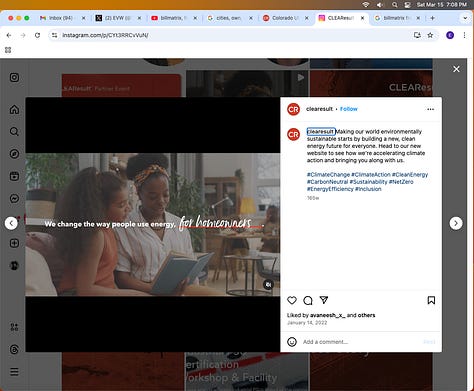Open the #Sustainability hashtag

click(368, 182)
